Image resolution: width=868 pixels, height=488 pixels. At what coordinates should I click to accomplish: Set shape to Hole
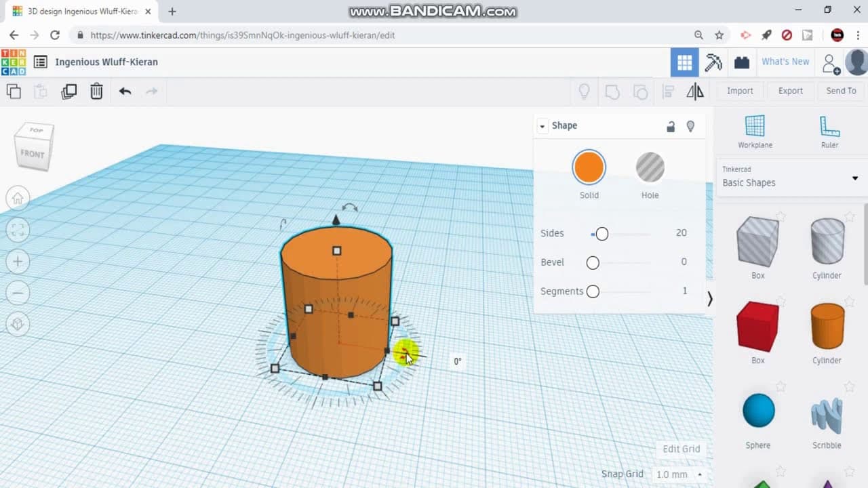(650, 167)
